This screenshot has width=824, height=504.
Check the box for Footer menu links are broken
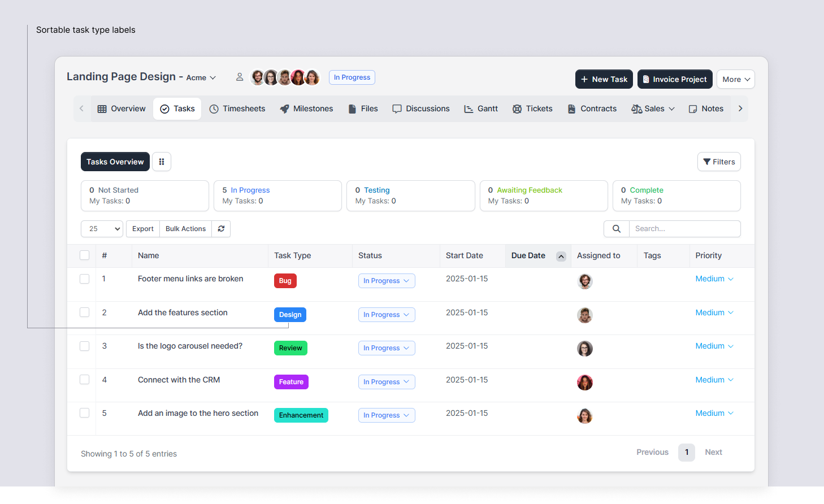click(x=84, y=279)
